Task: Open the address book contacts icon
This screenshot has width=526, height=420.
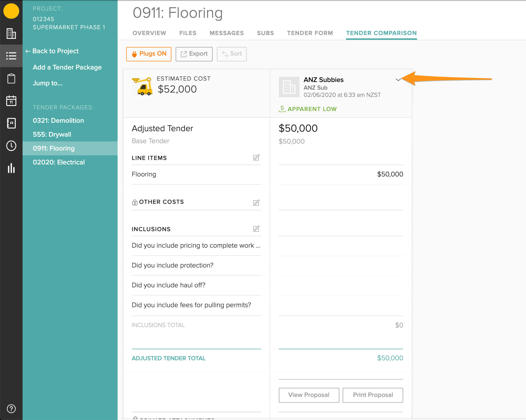Action: [11, 123]
